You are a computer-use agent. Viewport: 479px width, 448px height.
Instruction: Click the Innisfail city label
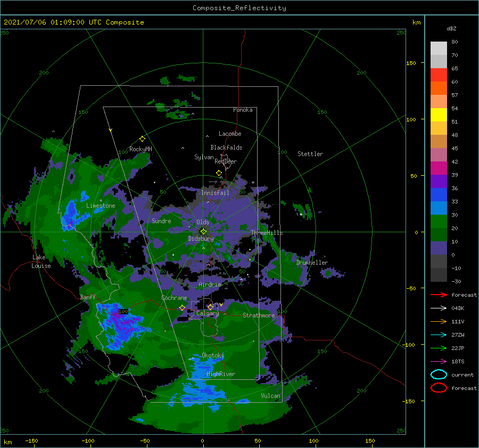point(215,193)
